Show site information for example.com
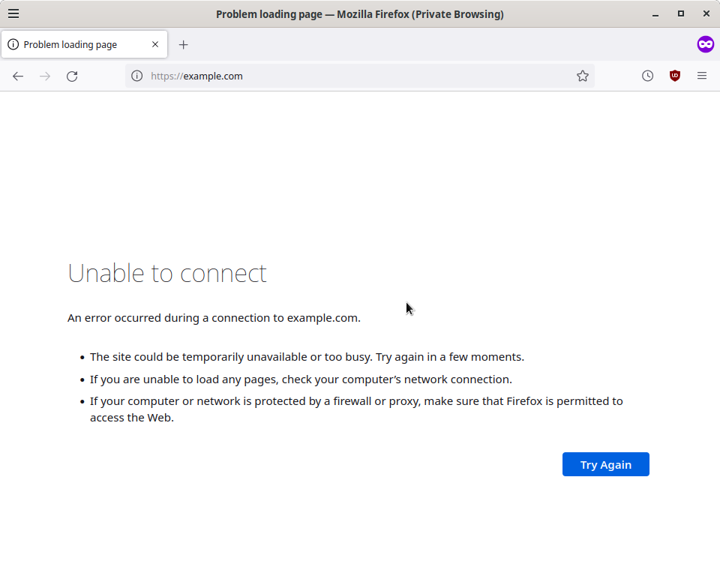Image resolution: width=720 pixels, height=588 pixels. pyautogui.click(x=136, y=76)
